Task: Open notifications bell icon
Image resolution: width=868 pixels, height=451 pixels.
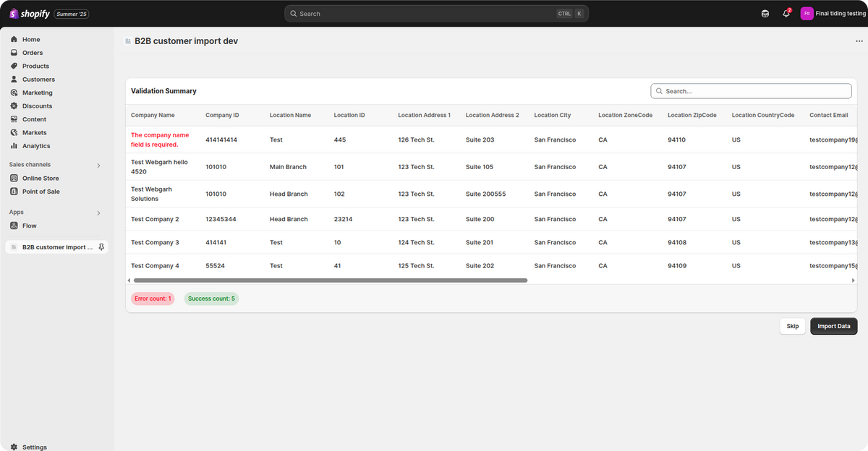Action: pyautogui.click(x=786, y=14)
